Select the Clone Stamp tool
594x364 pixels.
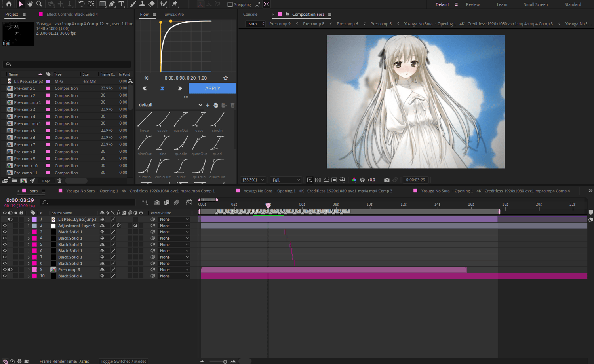click(142, 4)
